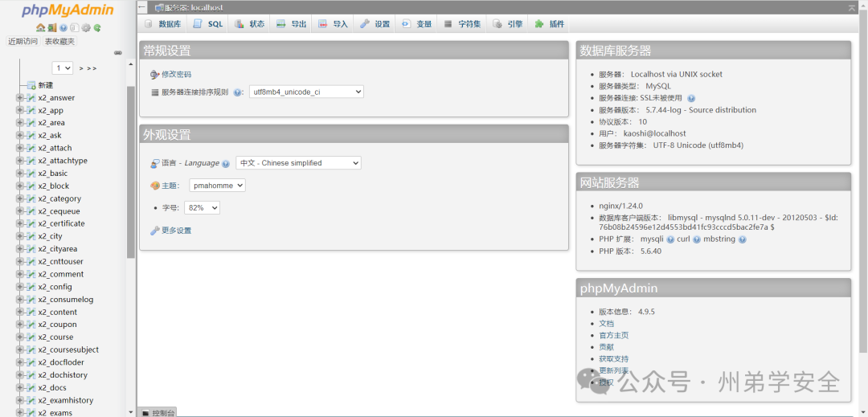
Task: Select the x2_coupon table name
Action: [x=57, y=325]
